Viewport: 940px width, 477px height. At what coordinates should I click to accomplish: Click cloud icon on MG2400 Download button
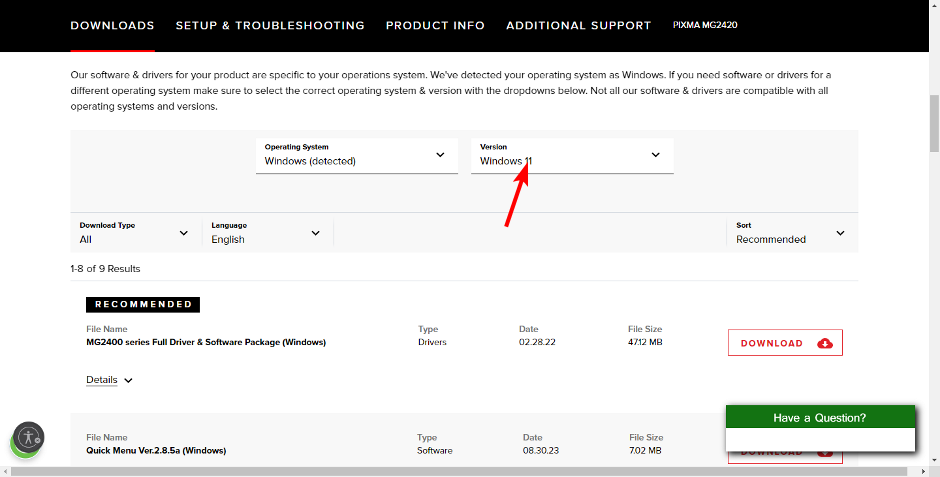click(825, 343)
